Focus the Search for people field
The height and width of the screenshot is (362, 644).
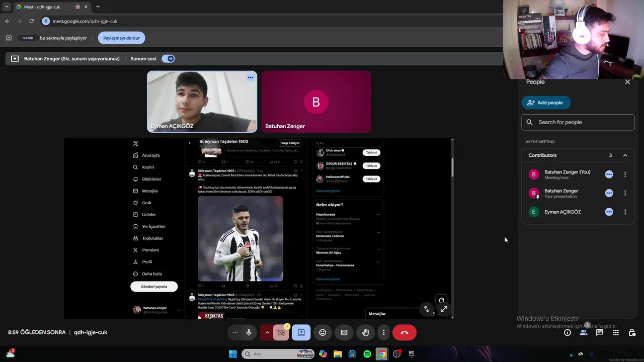click(578, 122)
